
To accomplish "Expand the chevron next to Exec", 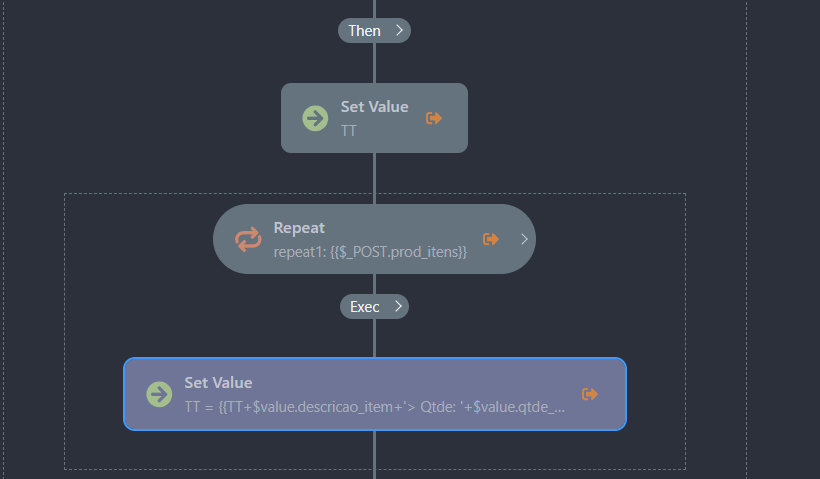I will point(398,306).
